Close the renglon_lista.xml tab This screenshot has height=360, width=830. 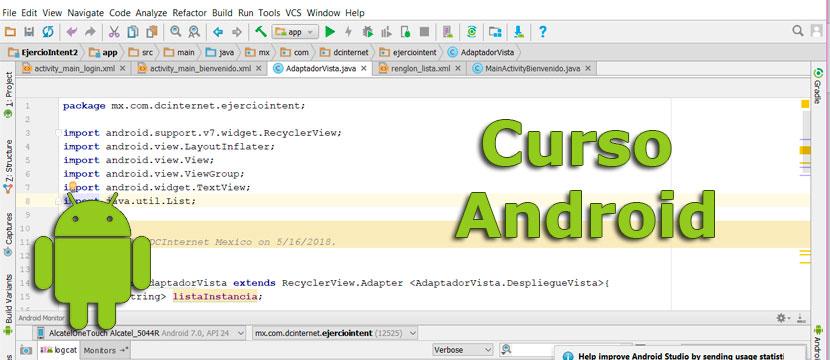[x=458, y=68]
